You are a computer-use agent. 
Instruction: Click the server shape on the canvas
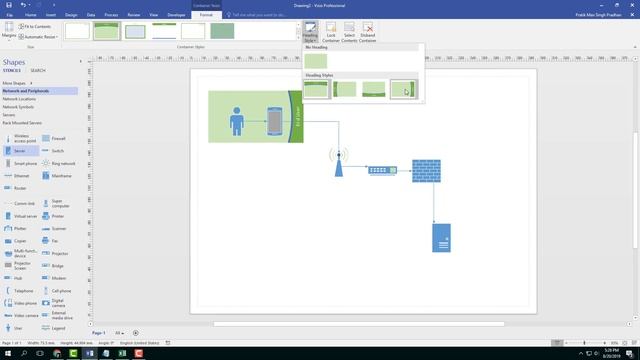(x=441, y=238)
